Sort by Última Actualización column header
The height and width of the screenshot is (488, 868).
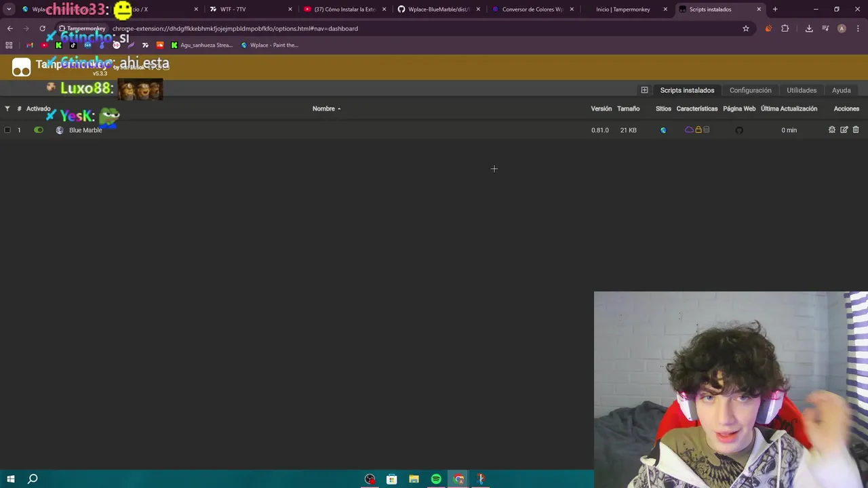coord(789,108)
